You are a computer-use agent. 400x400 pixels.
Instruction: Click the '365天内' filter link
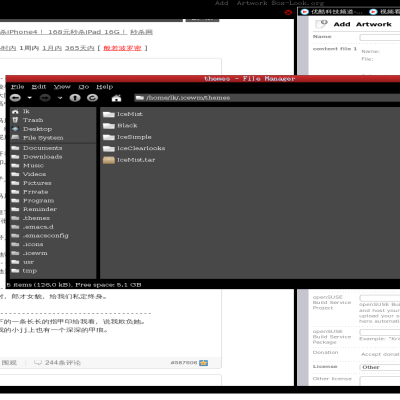[x=80, y=48]
